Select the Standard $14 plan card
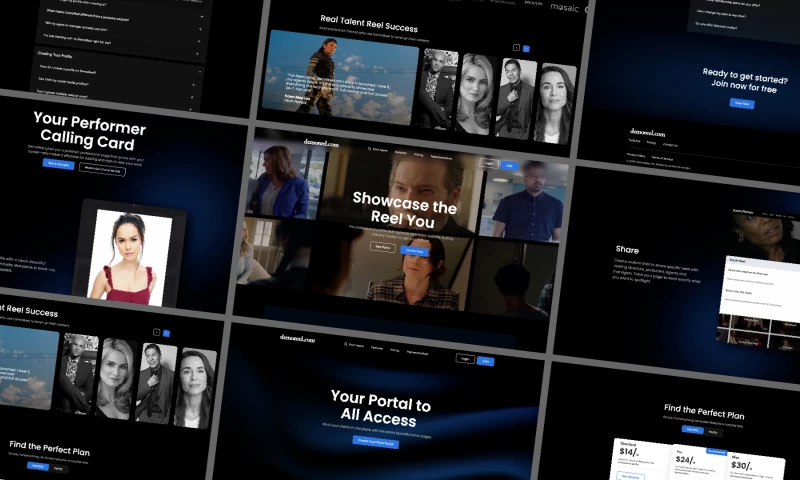 pyautogui.click(x=640, y=460)
